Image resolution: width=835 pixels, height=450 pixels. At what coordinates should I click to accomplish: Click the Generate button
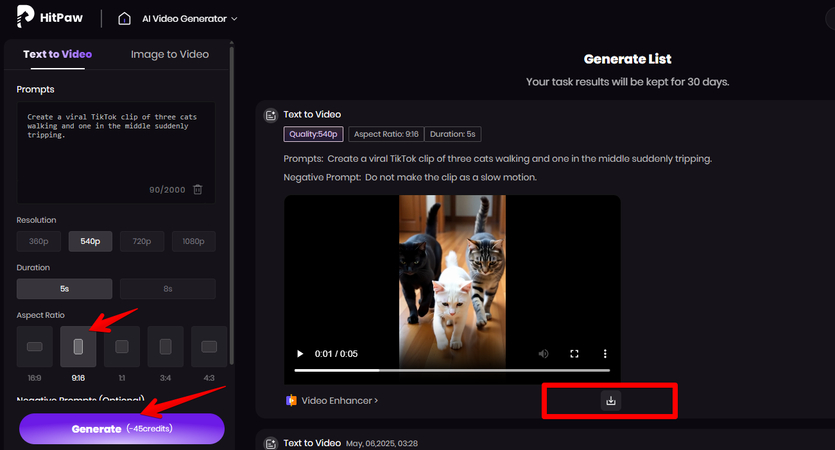(122, 429)
